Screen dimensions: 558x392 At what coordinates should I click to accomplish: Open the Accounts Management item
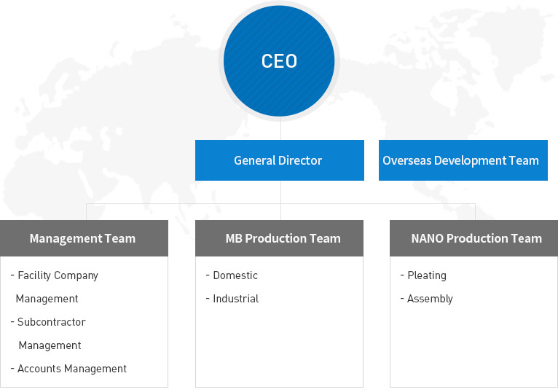(x=71, y=369)
